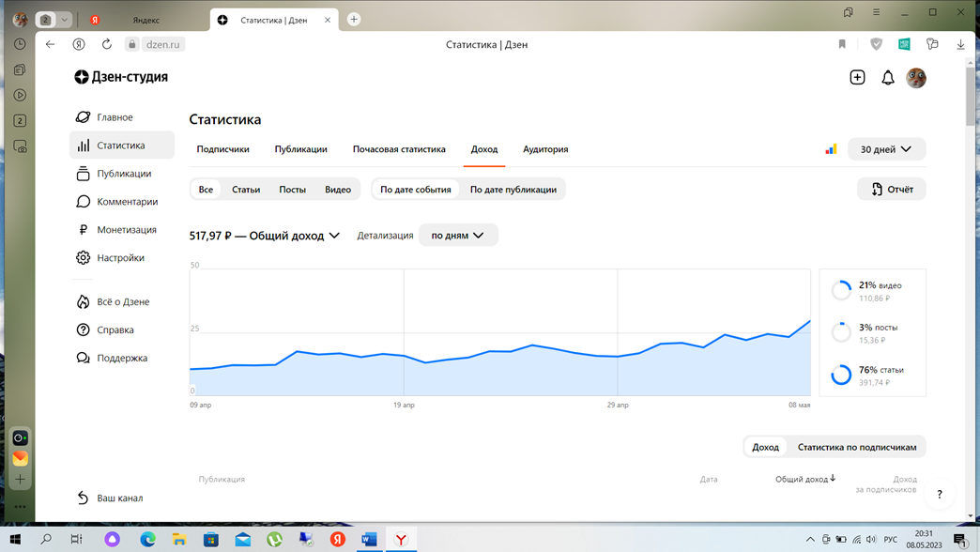The width and height of the screenshot is (980, 552).
Task: Click the create publication plus icon
Action: tap(858, 78)
